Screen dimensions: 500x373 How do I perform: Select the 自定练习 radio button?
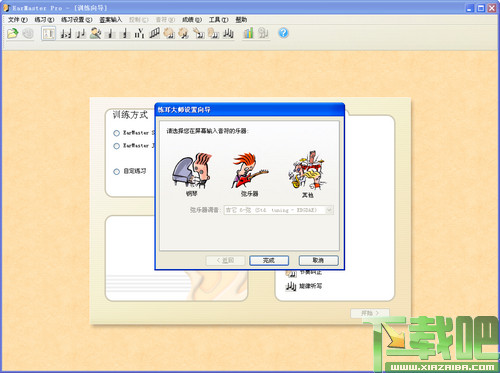[116, 172]
